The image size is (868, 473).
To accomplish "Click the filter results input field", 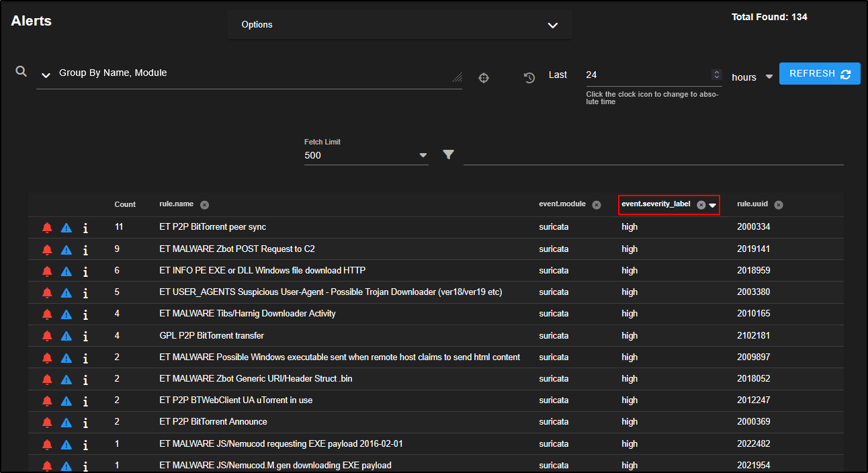I will [653, 155].
